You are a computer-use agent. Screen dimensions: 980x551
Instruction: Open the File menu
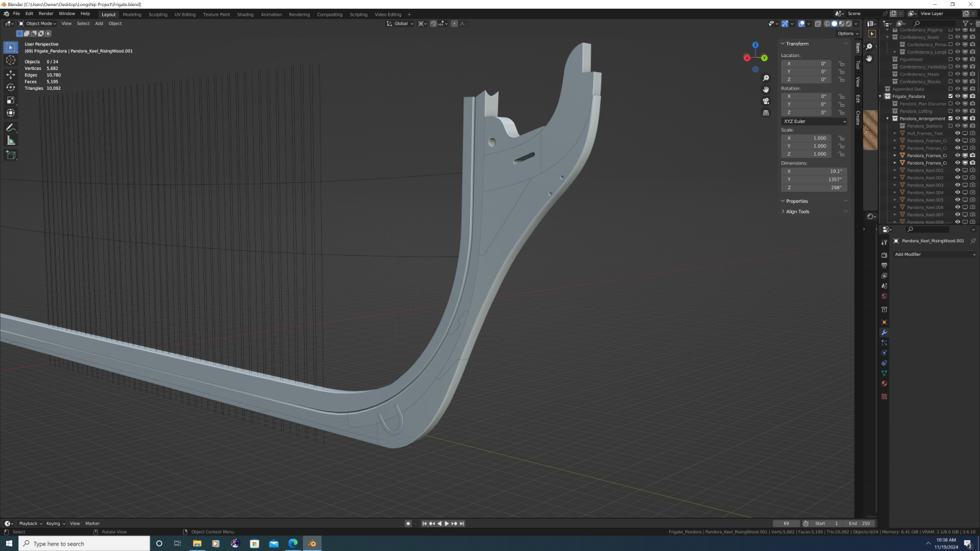pyautogui.click(x=16, y=14)
